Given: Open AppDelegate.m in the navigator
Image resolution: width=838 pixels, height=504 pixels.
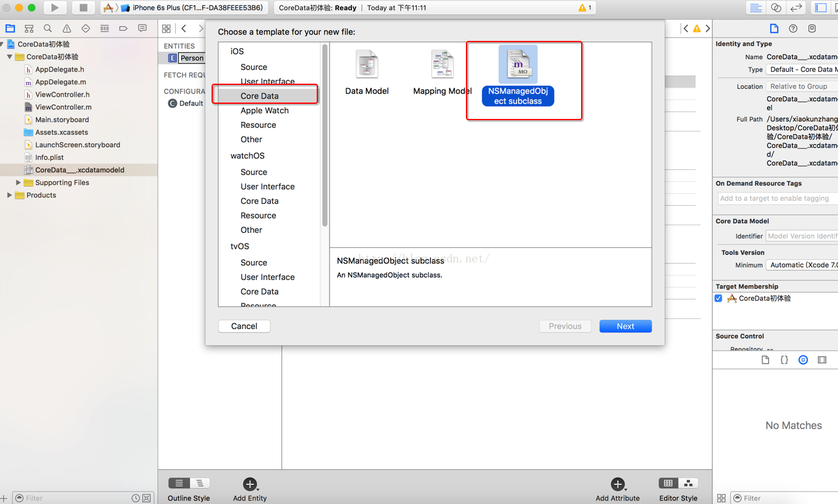Looking at the screenshot, I should [60, 82].
